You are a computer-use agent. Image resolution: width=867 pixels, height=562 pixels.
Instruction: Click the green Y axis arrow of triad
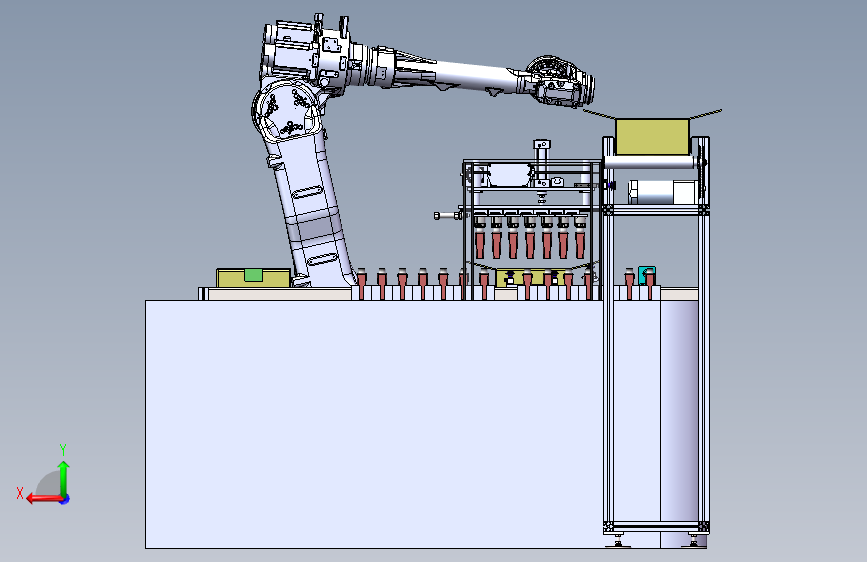[x=64, y=478]
